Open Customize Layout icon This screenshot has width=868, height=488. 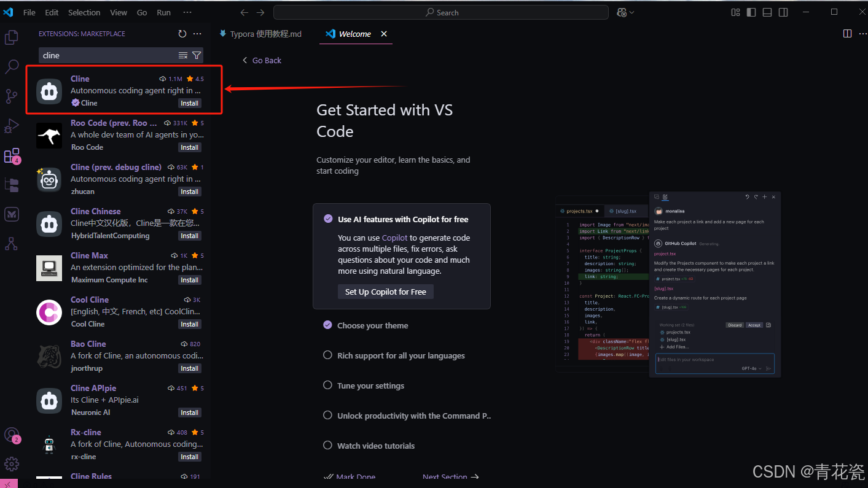735,12
